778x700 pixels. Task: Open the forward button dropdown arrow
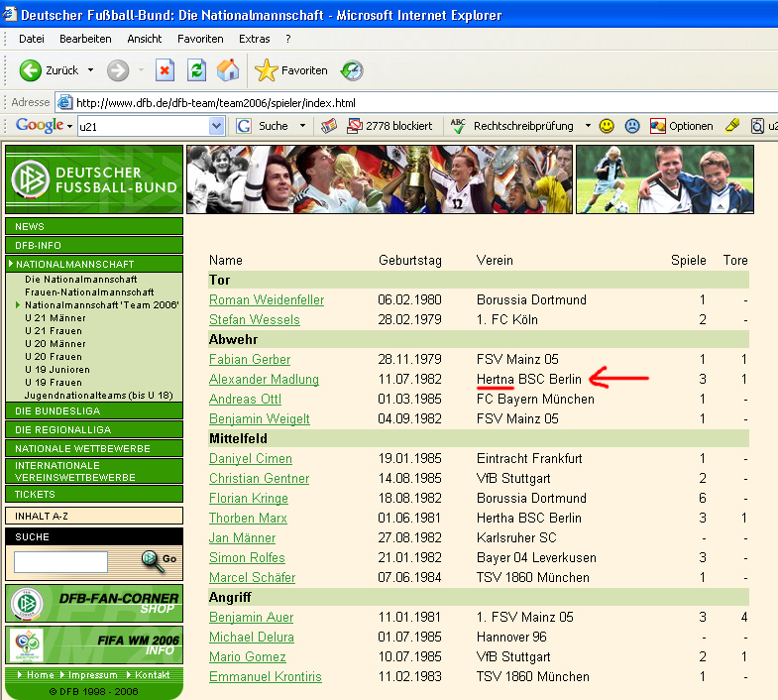[141, 70]
